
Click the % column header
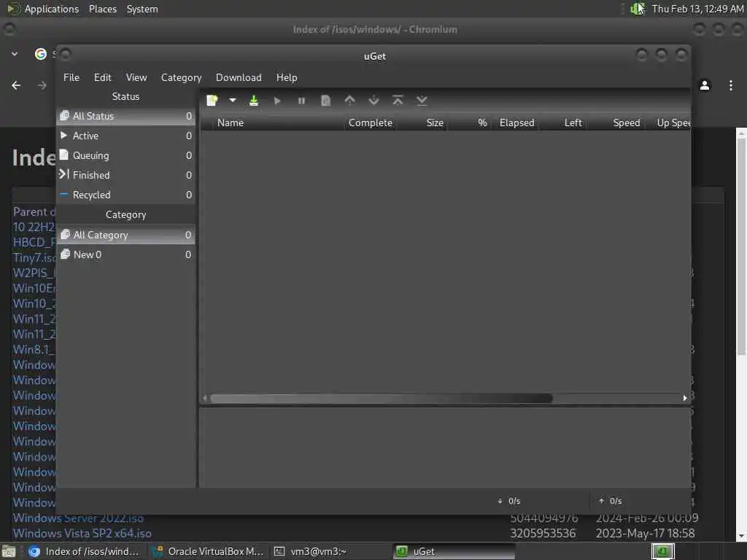pyautogui.click(x=469, y=122)
